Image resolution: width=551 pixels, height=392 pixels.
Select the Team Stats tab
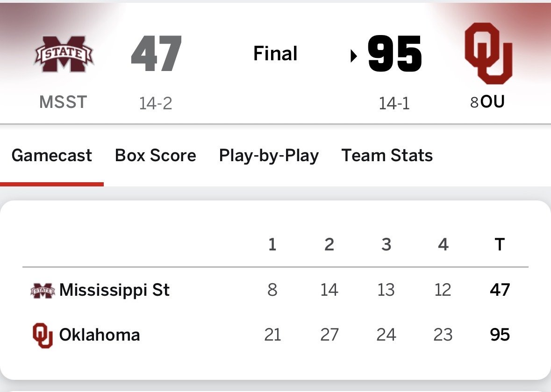coord(387,156)
